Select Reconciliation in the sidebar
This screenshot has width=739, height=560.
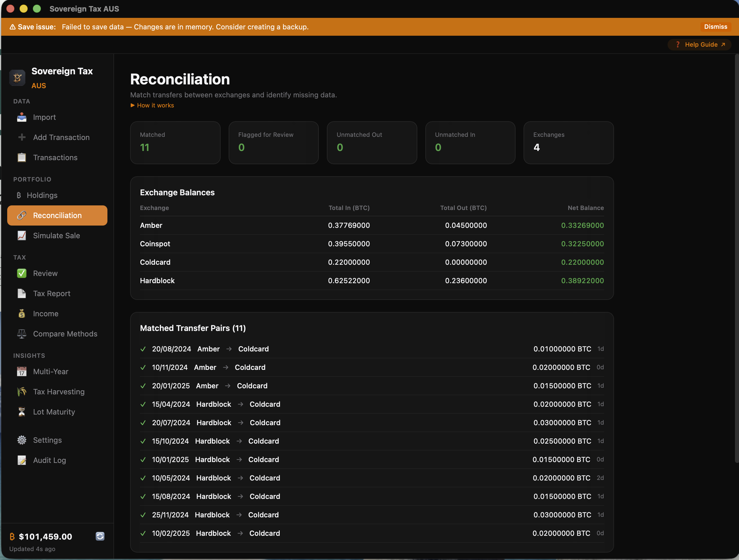coord(57,215)
